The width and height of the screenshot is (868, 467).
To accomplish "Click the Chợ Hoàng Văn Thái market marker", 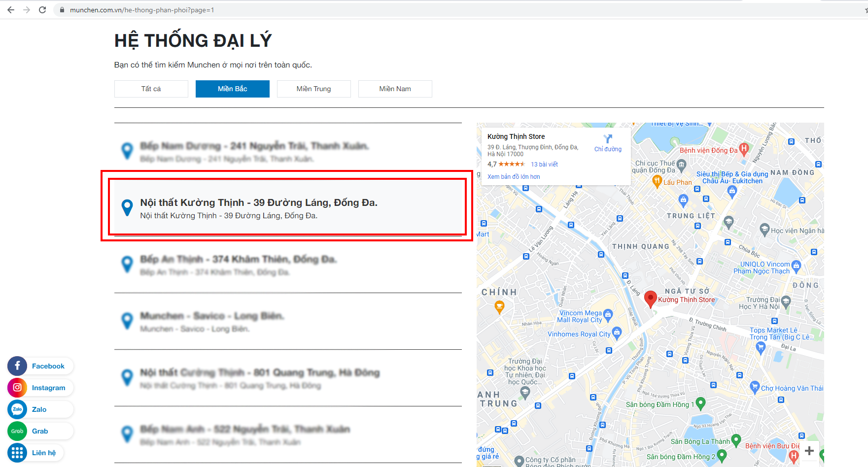I will tap(755, 387).
